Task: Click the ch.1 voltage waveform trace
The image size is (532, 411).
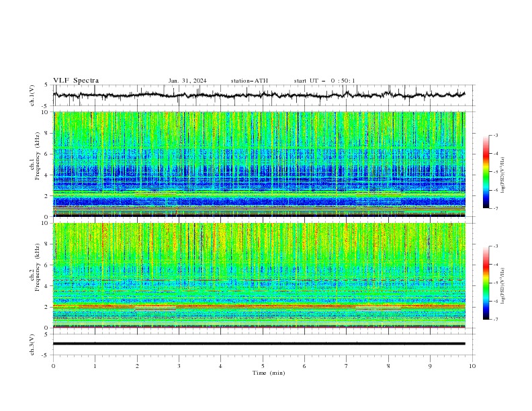Action: pyautogui.click(x=259, y=95)
